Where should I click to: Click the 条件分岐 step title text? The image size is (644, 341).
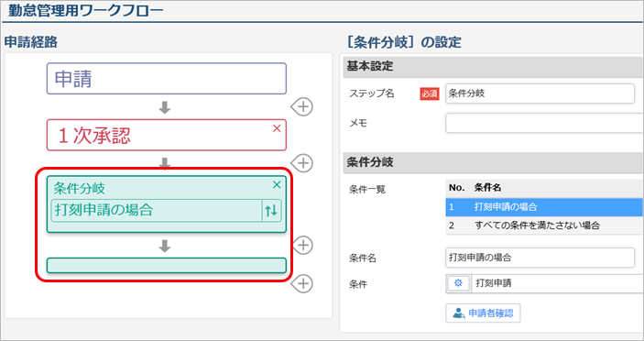point(80,189)
